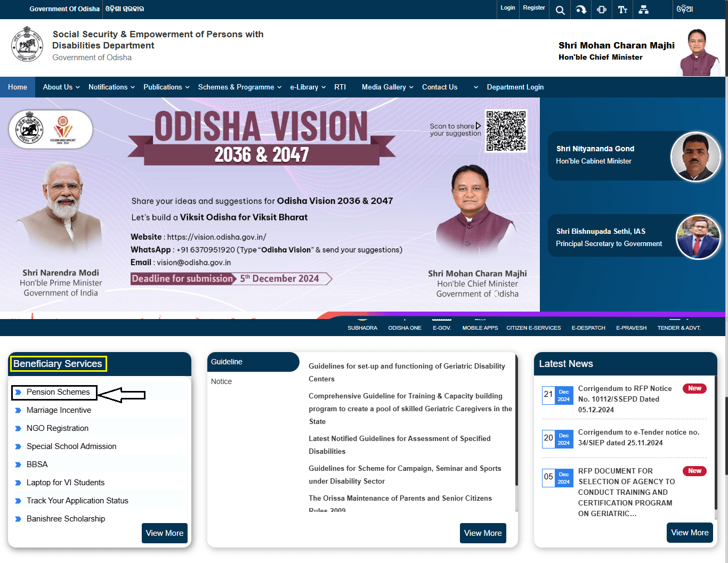Click the Latest News panel scrollbar

point(715,442)
